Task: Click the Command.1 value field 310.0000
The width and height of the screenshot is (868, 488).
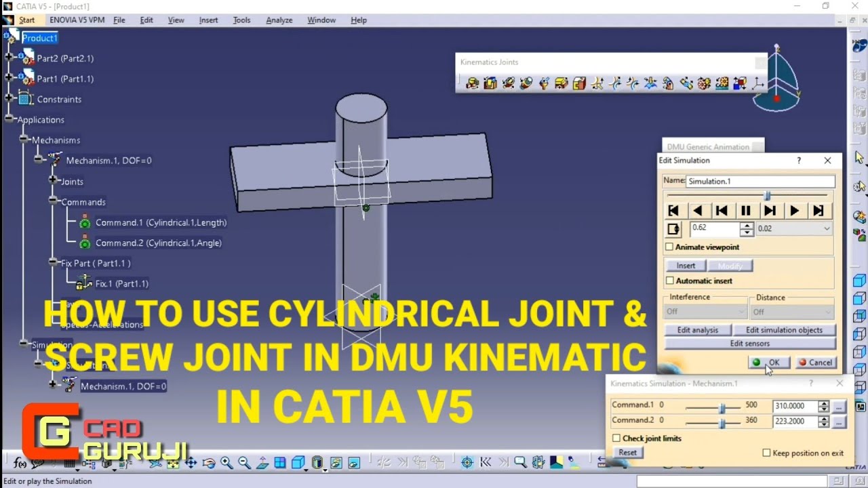Action: 795,406
